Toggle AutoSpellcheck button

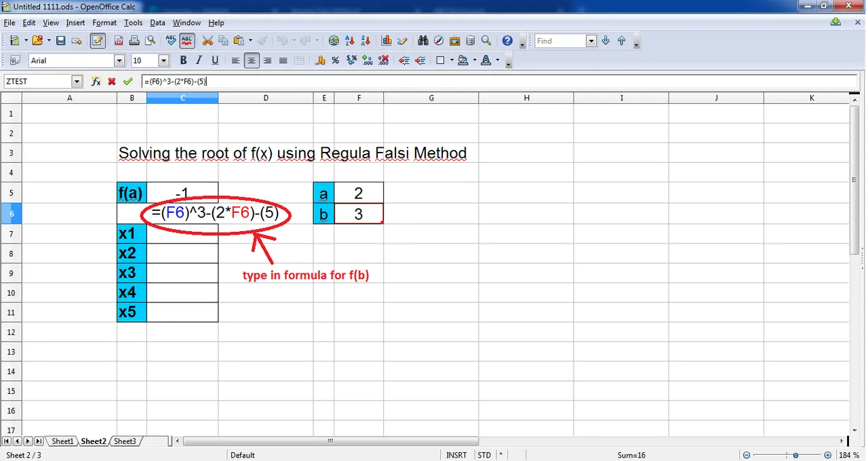click(x=187, y=41)
